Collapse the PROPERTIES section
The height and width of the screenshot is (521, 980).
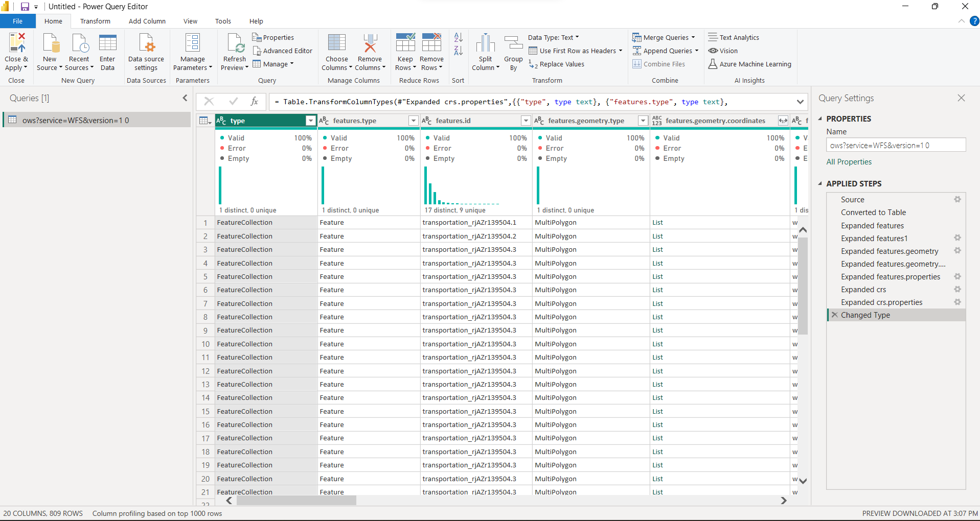pyautogui.click(x=820, y=119)
